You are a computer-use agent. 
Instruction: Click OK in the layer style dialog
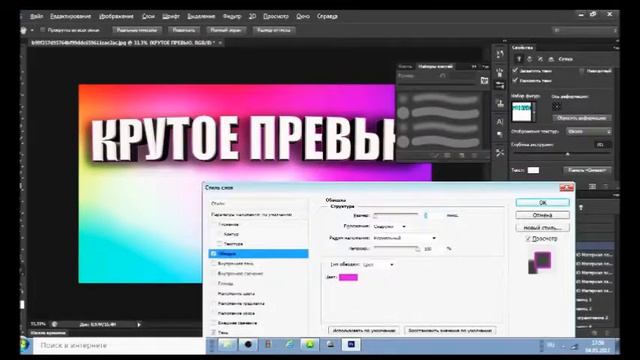pyautogui.click(x=542, y=203)
